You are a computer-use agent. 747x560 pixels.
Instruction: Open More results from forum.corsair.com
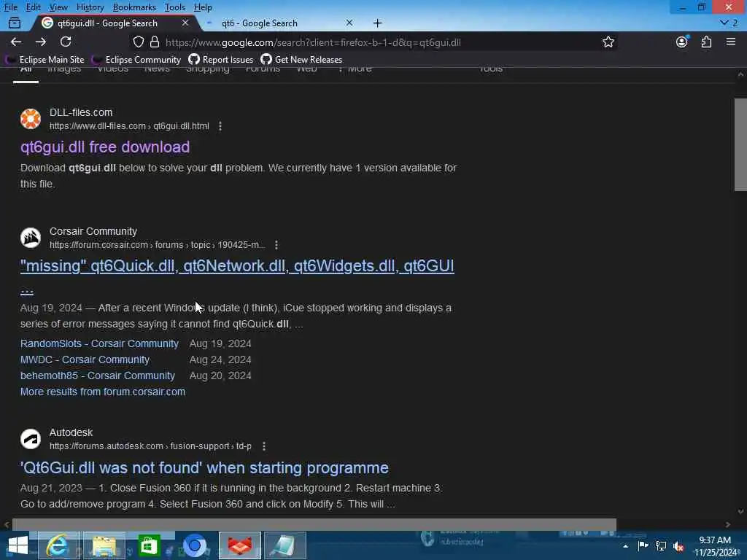[x=103, y=392]
